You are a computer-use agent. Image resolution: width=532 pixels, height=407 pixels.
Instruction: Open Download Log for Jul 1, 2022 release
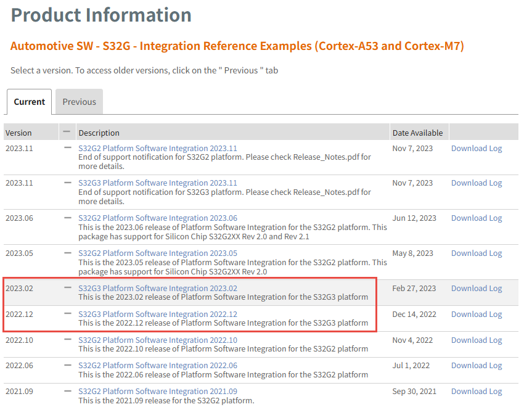[477, 366]
